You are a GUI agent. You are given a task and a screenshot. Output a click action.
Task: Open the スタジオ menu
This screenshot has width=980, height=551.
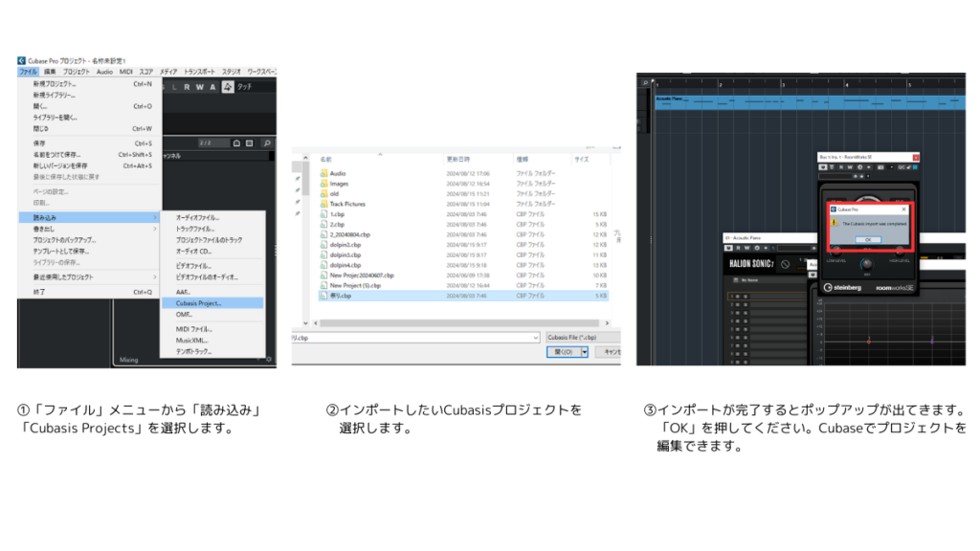pos(232,72)
